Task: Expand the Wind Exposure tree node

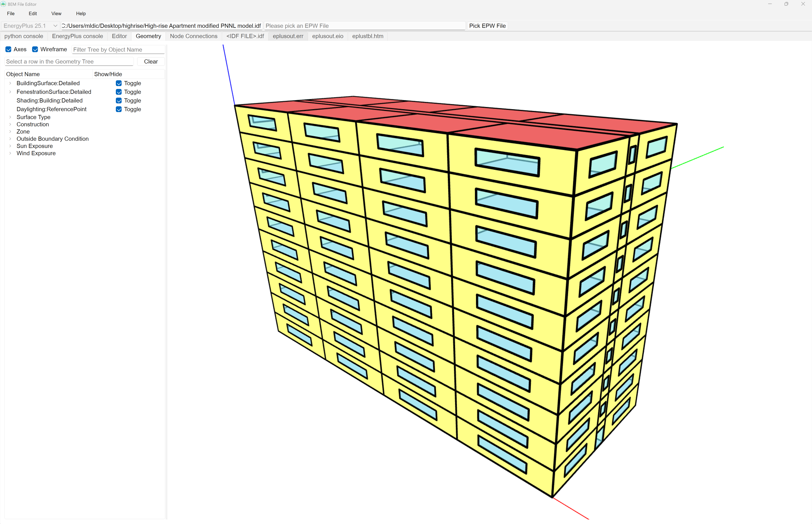Action: [x=10, y=153]
